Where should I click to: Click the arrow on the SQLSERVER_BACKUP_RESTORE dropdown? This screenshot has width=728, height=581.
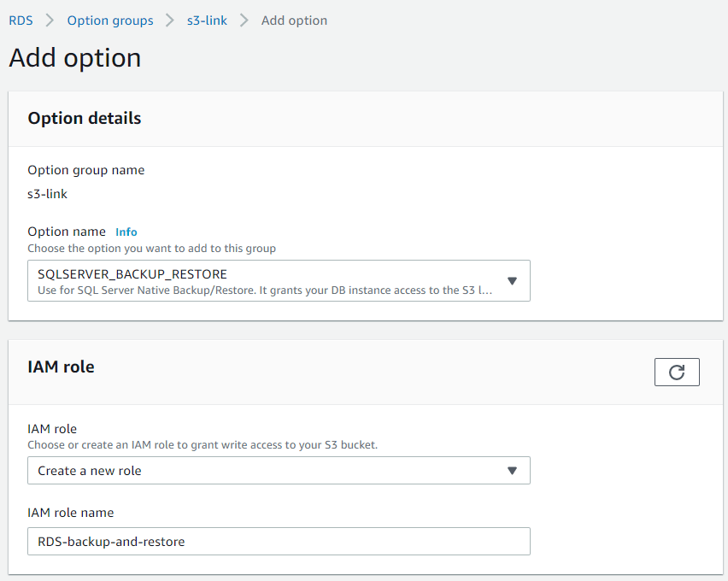[512, 281]
